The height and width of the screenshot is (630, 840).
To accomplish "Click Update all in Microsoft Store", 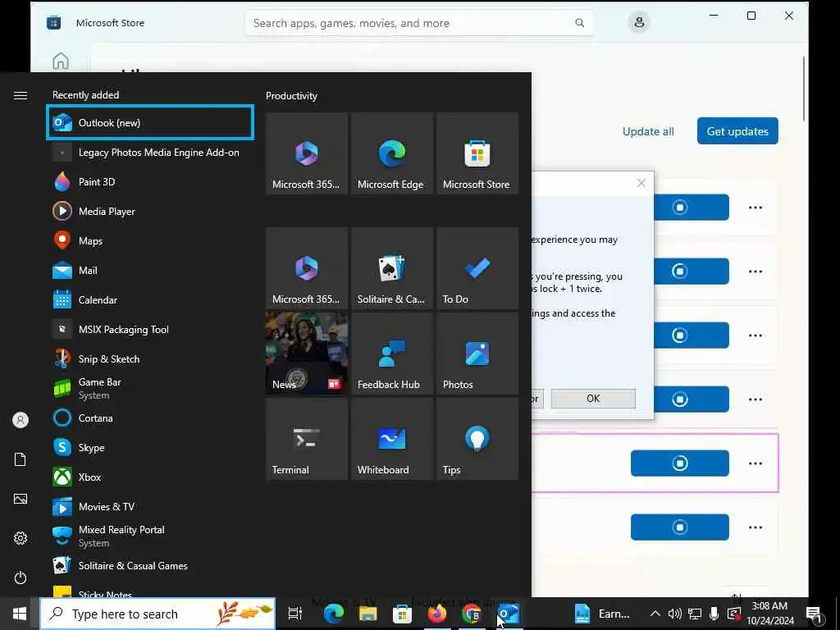I will [x=648, y=131].
